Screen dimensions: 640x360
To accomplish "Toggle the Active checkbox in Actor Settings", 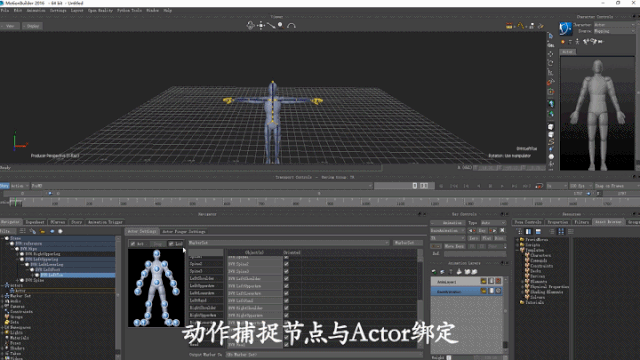I will [133, 244].
